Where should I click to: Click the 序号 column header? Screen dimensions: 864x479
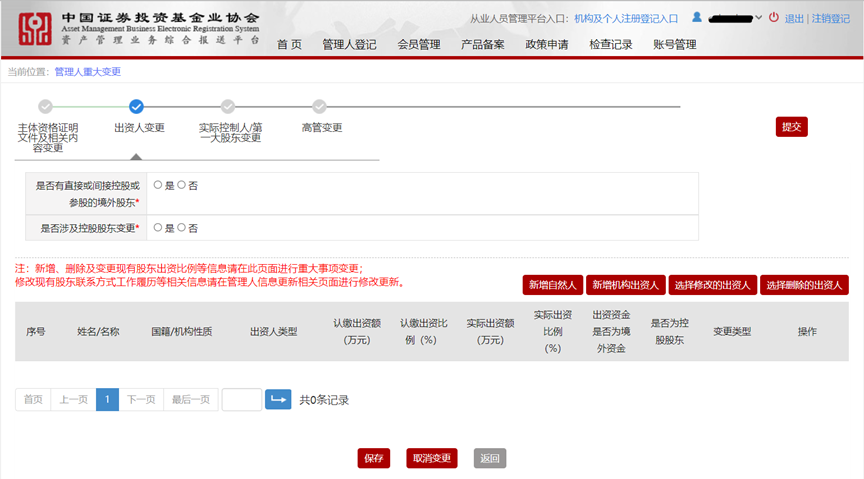coord(36,331)
